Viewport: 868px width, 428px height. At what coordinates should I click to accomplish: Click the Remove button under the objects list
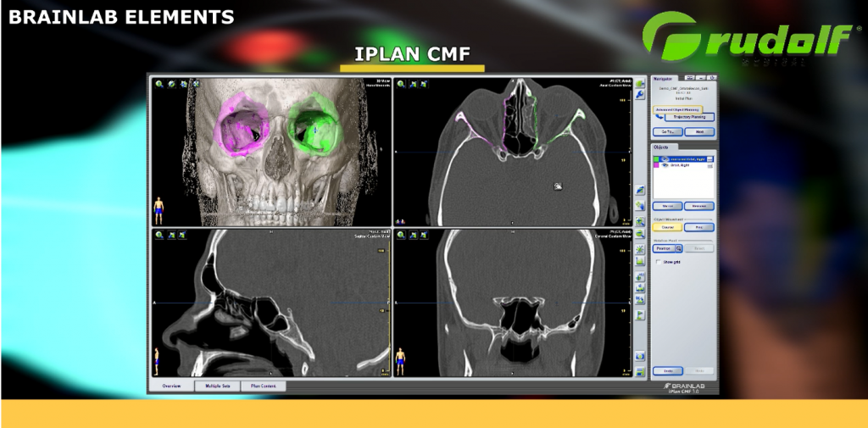(699, 206)
